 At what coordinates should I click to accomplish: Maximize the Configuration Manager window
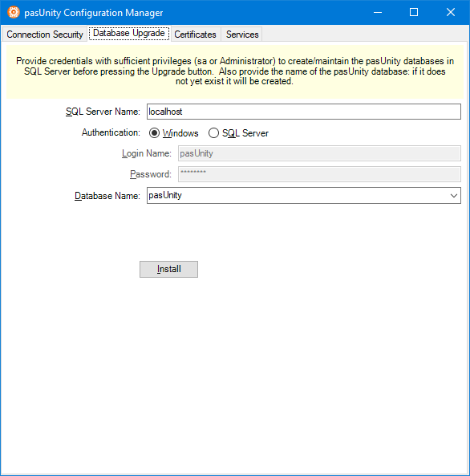coord(414,13)
